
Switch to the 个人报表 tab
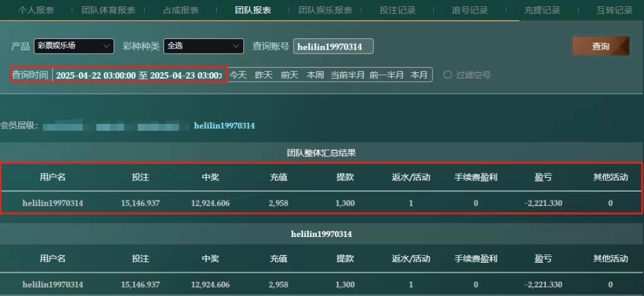coord(36,10)
